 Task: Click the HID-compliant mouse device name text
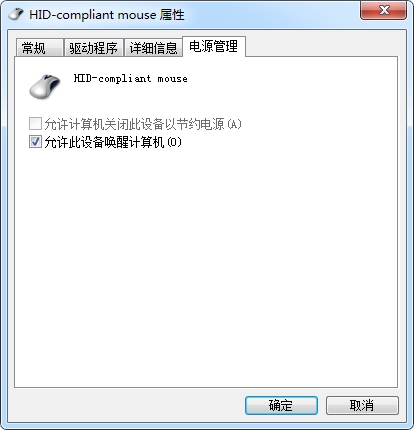pos(130,79)
